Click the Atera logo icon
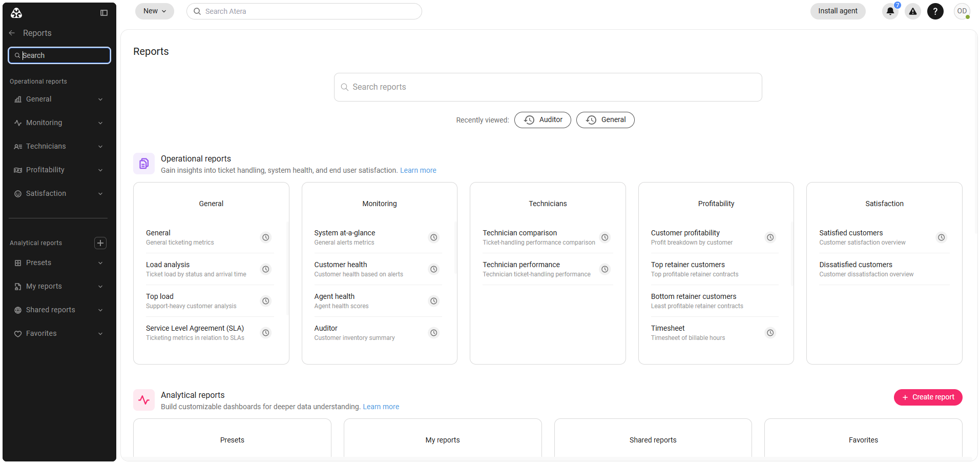This screenshot has height=463, width=980. pyautogui.click(x=16, y=13)
